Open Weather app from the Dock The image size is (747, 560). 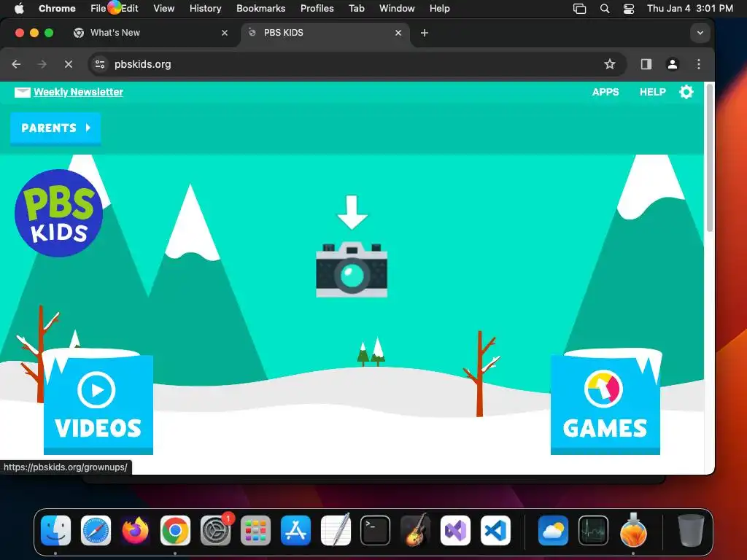tap(553, 531)
